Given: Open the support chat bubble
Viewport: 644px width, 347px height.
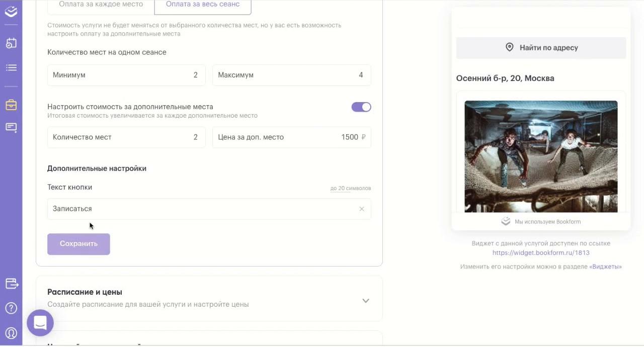Looking at the screenshot, I should (40, 323).
